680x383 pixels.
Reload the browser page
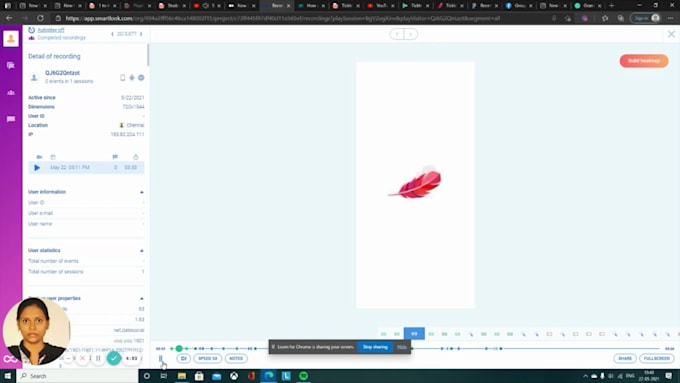(x=40, y=18)
